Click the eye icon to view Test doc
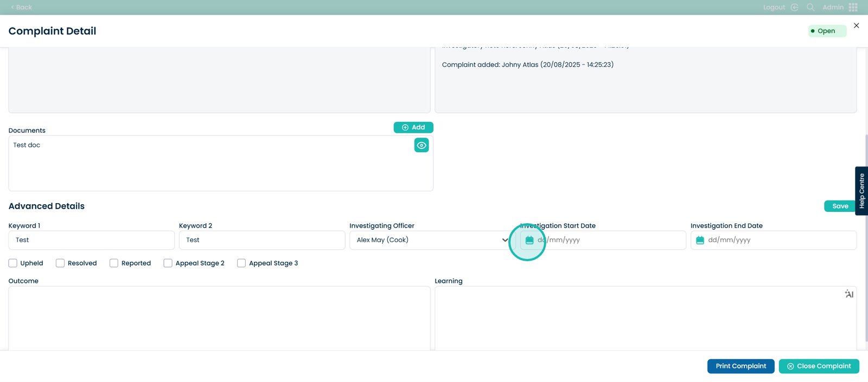This screenshot has width=868, height=382. (422, 145)
